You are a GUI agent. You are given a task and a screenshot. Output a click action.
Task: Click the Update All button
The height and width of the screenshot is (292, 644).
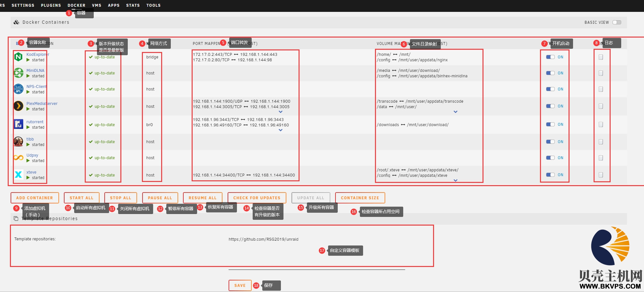coord(311,198)
